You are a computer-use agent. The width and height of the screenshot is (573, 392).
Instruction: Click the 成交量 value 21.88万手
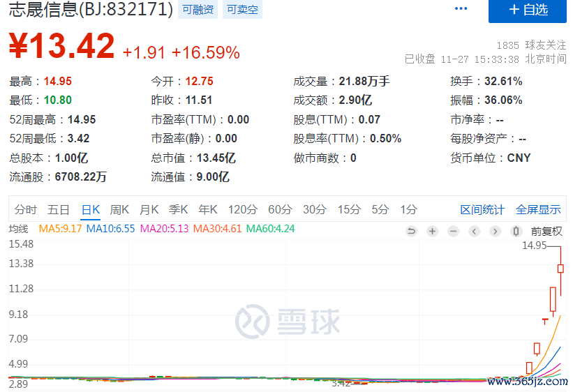(x=364, y=81)
